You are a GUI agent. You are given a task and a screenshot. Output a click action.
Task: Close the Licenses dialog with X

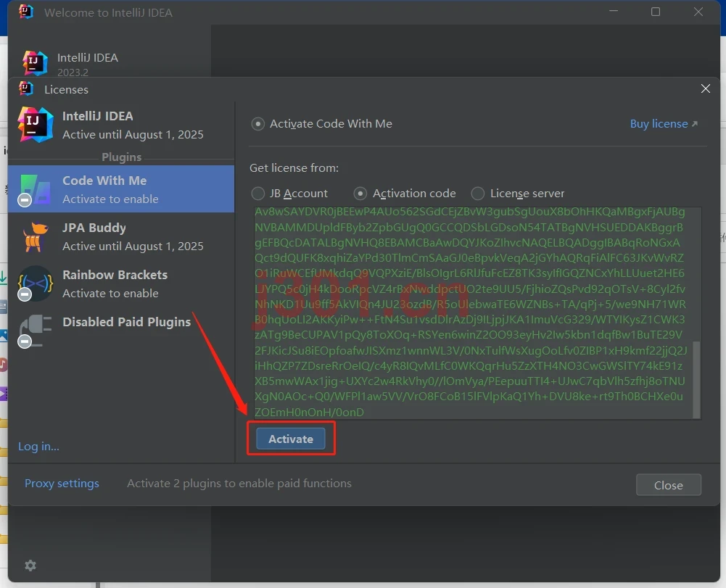(x=705, y=88)
